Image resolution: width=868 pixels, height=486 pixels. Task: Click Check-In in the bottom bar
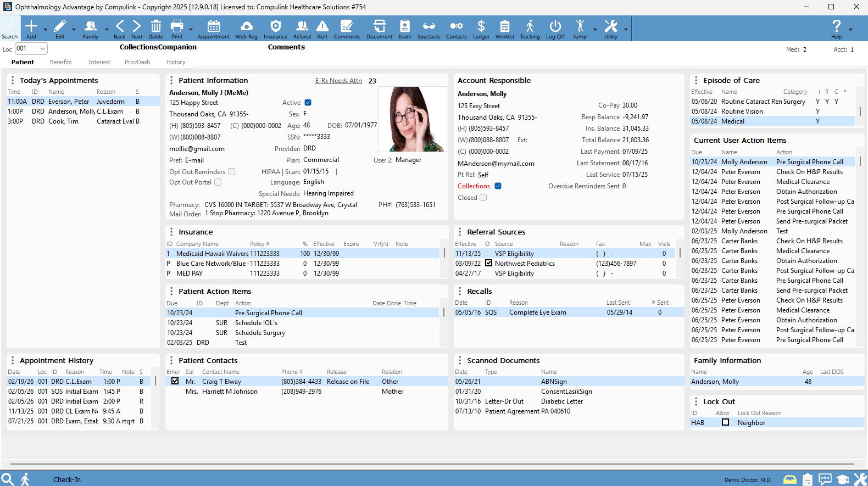pyautogui.click(x=67, y=479)
